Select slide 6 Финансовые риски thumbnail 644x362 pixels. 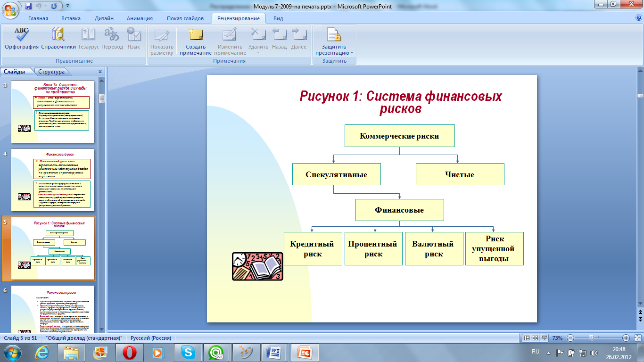point(53,309)
